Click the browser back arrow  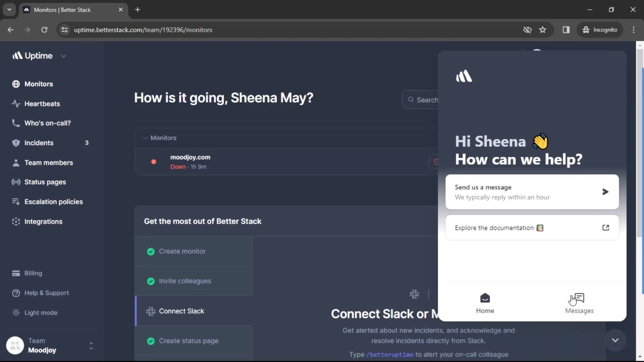[x=10, y=30]
